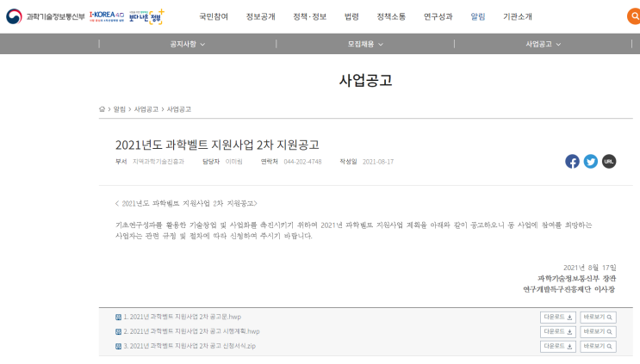
Task: Open the orange search icon
Action: click(x=634, y=16)
